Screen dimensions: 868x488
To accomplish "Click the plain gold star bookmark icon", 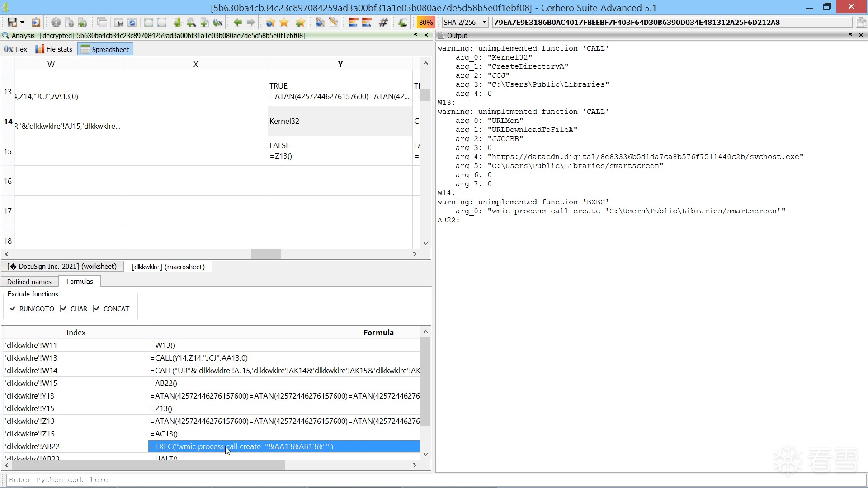I will pos(284,22).
